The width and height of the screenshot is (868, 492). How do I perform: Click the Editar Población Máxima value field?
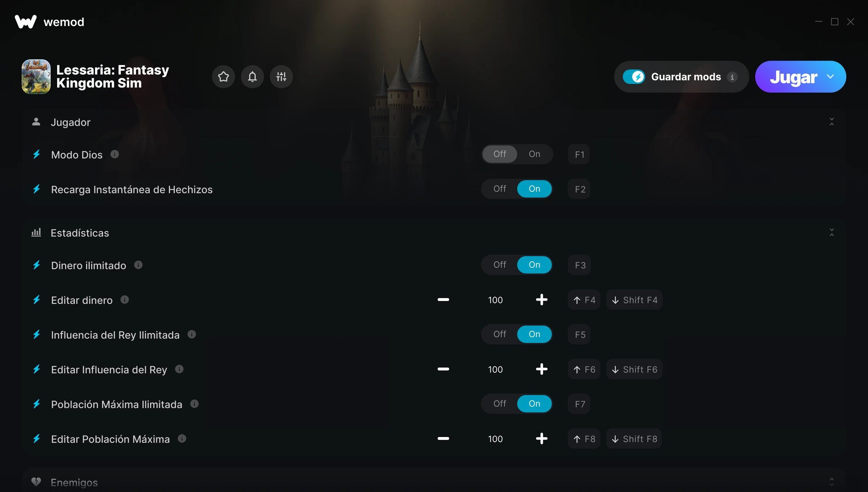tap(495, 439)
